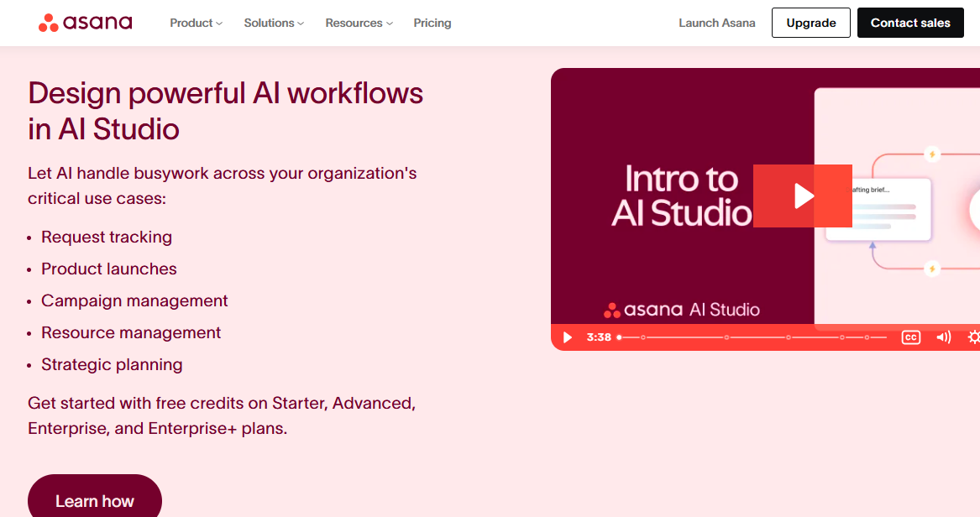Click the Contact sales button
This screenshot has height=517, width=980.
point(910,23)
